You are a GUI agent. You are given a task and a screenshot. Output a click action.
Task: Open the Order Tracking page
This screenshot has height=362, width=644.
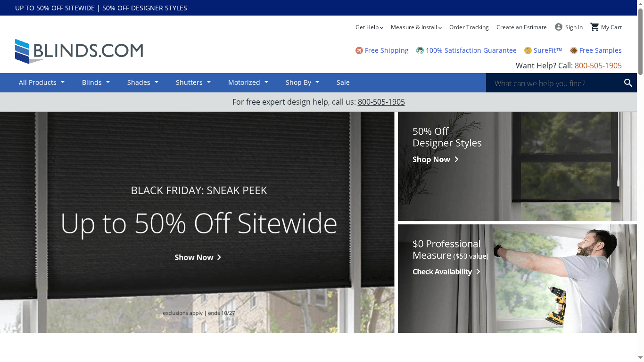pos(469,27)
